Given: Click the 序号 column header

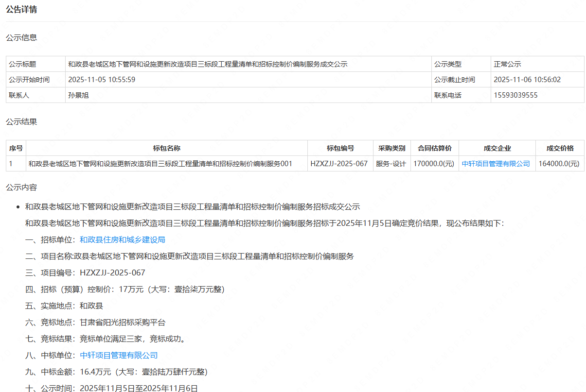Looking at the screenshot, I should tap(16, 148).
